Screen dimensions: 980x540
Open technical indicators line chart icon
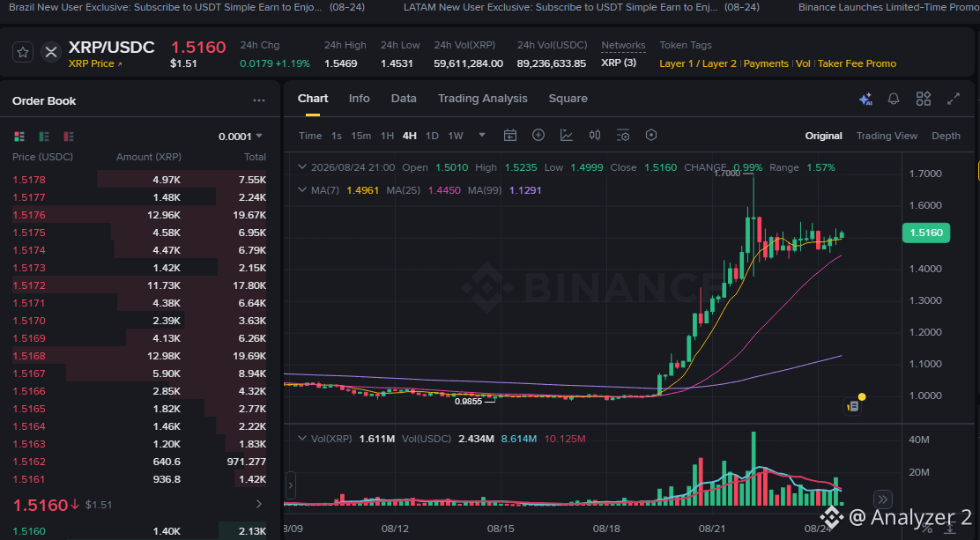point(567,135)
